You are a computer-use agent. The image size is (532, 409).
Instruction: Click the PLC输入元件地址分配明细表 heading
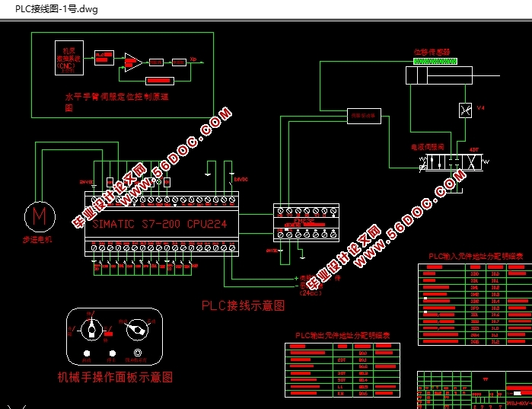pos(476,256)
